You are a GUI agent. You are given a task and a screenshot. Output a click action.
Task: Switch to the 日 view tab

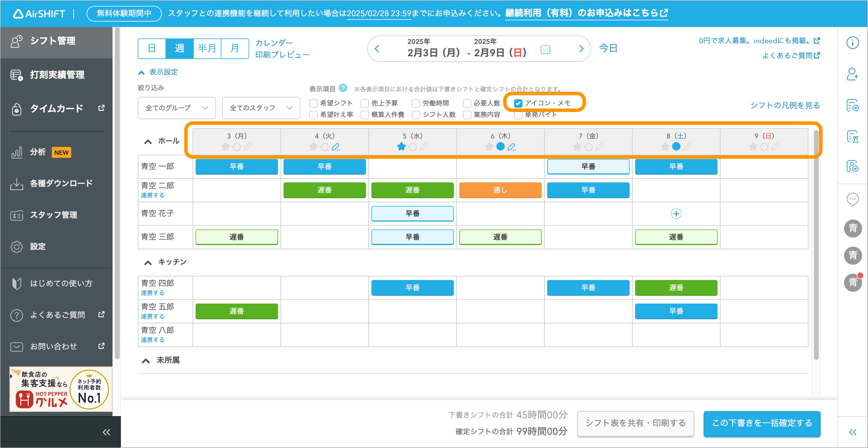click(152, 49)
